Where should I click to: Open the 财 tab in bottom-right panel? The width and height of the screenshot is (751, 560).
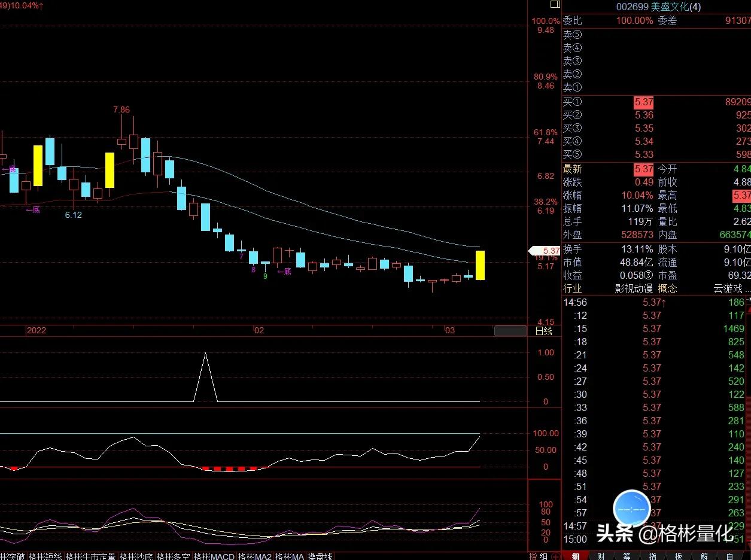(x=601, y=556)
